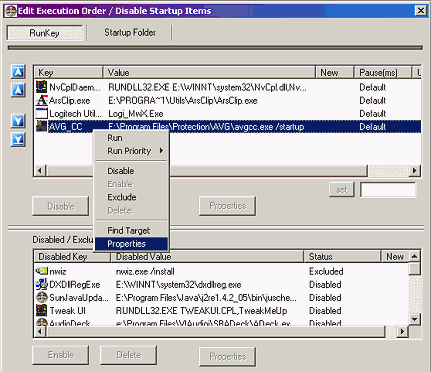Click disabled list scroll-left arrow

pyautogui.click(x=40, y=332)
